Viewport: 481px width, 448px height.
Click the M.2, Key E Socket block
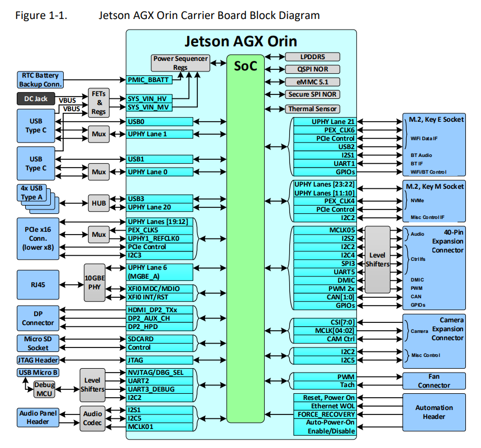click(x=434, y=145)
